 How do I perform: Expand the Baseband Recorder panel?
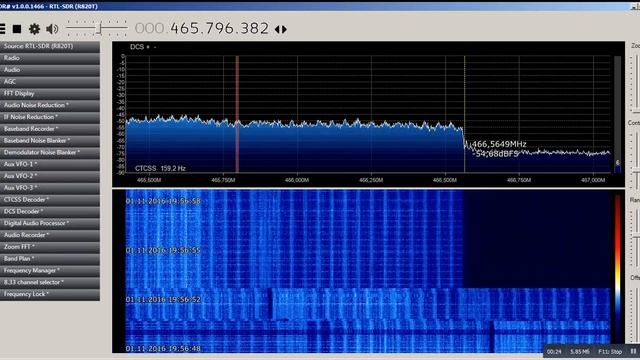[50, 129]
